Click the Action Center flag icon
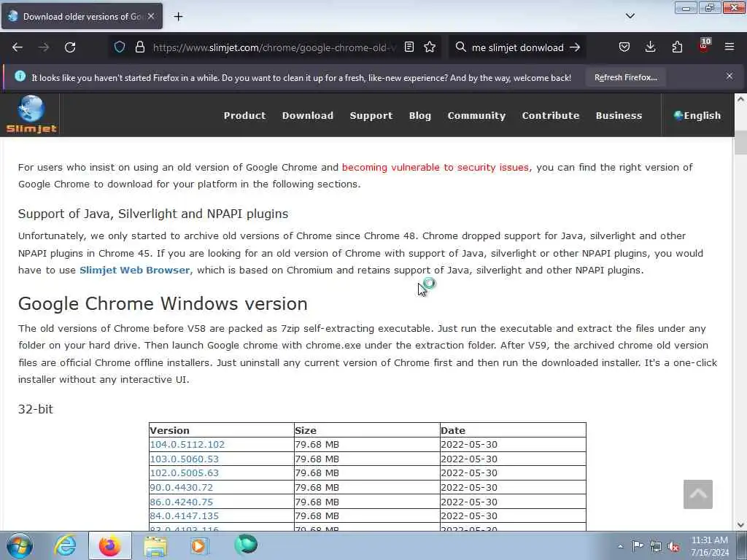This screenshot has width=747, height=560. (638, 546)
